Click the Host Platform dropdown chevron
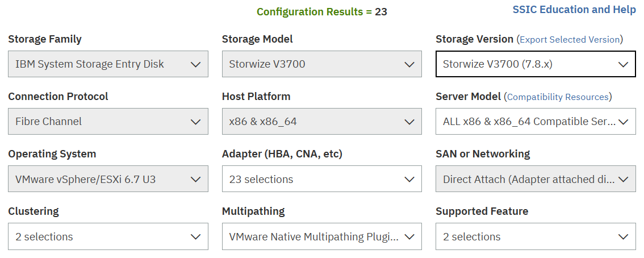644x258 pixels. [409, 122]
